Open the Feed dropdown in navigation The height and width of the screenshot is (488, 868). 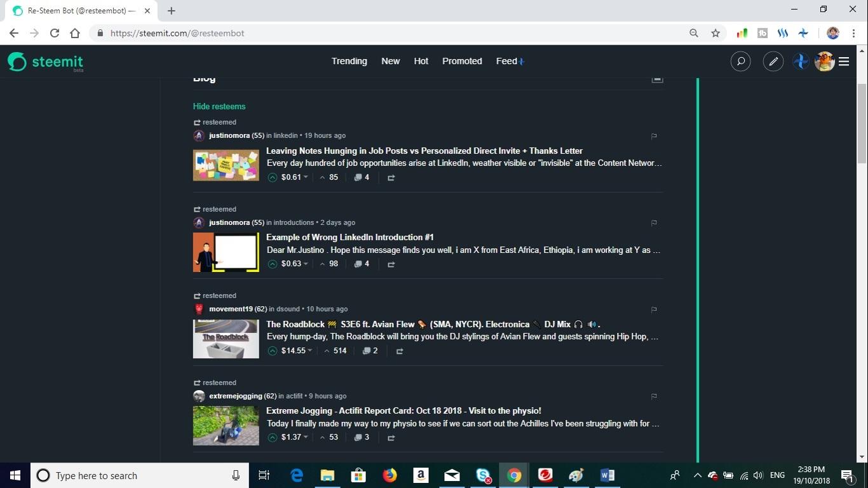point(510,62)
